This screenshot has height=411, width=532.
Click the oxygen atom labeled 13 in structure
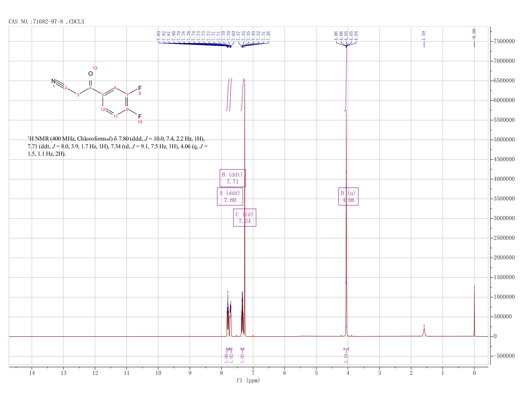coord(90,74)
